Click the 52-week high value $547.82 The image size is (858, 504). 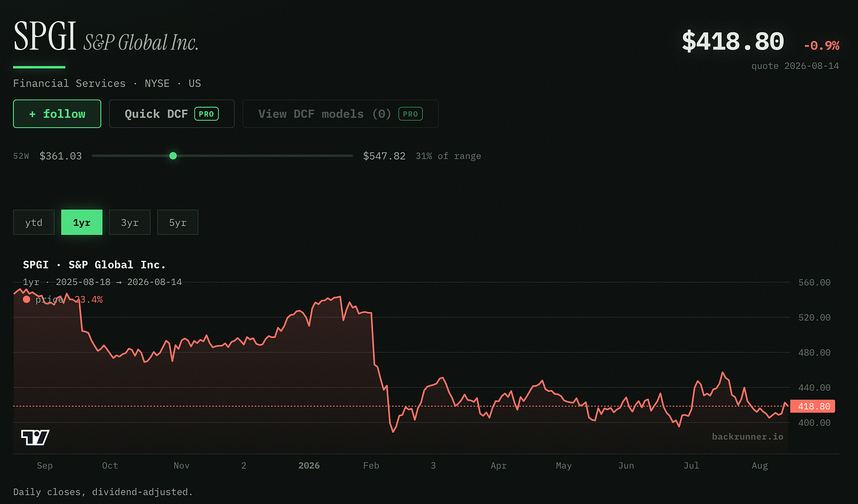pyautogui.click(x=384, y=156)
